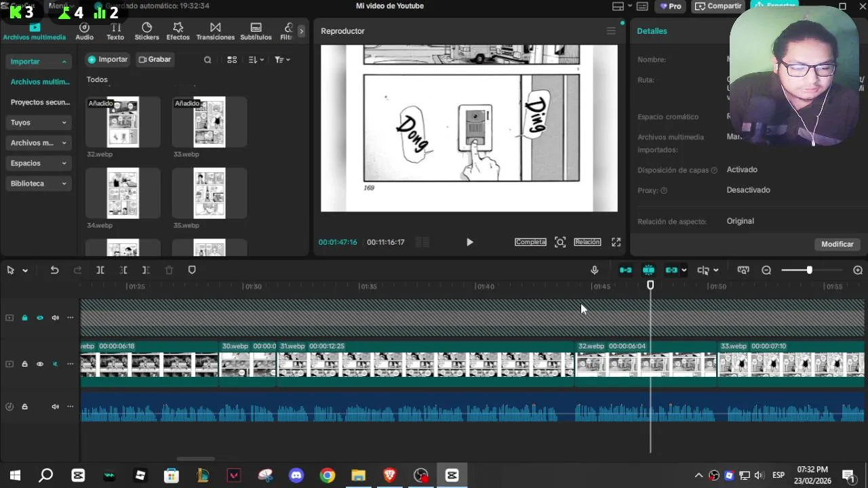Lock the main video track
Screen dimensions: 868x488
(x=24, y=364)
